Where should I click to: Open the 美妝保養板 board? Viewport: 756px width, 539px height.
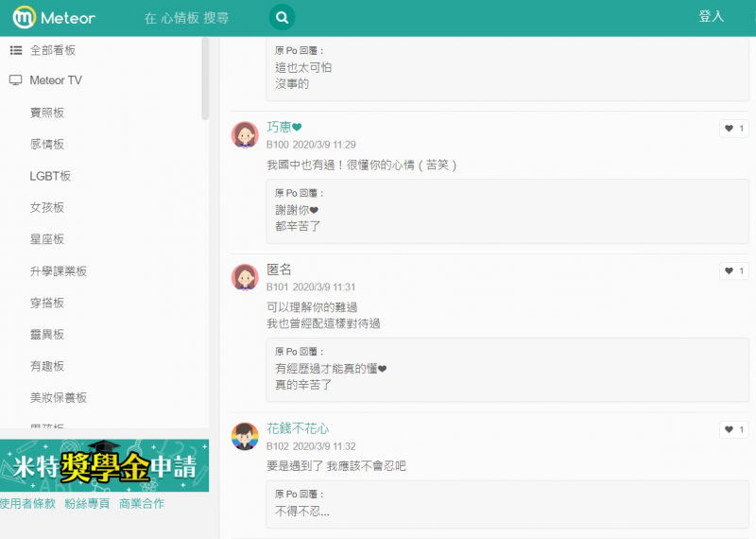59,398
